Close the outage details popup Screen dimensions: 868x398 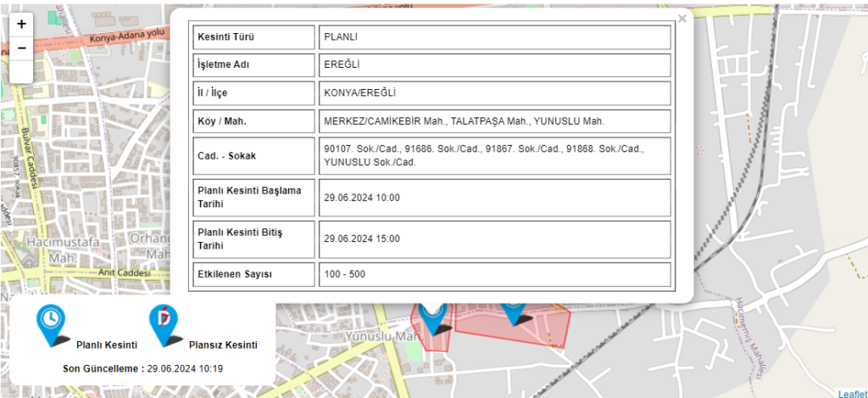pos(682,18)
